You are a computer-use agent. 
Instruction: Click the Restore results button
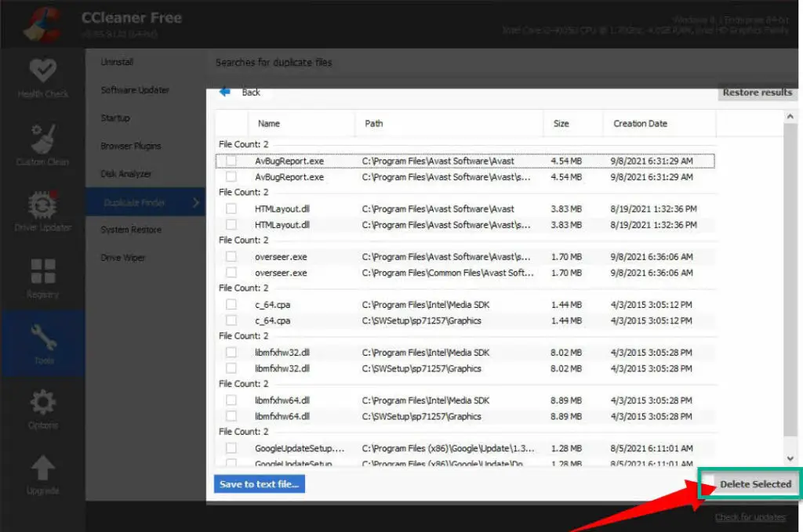[758, 92]
